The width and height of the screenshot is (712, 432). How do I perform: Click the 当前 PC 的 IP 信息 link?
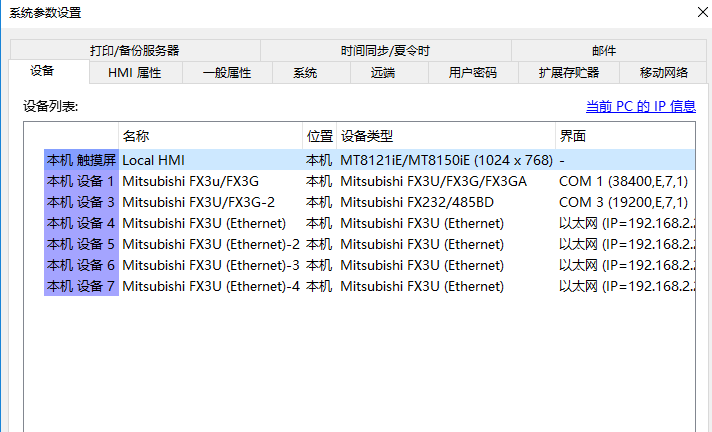(x=640, y=106)
